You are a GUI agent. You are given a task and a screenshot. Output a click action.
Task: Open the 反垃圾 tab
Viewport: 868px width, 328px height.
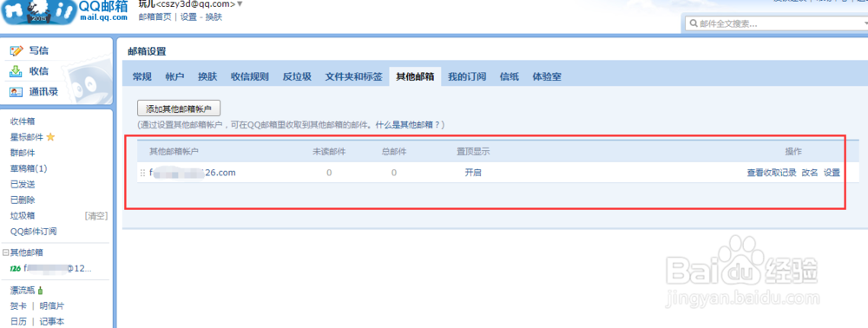coord(297,77)
